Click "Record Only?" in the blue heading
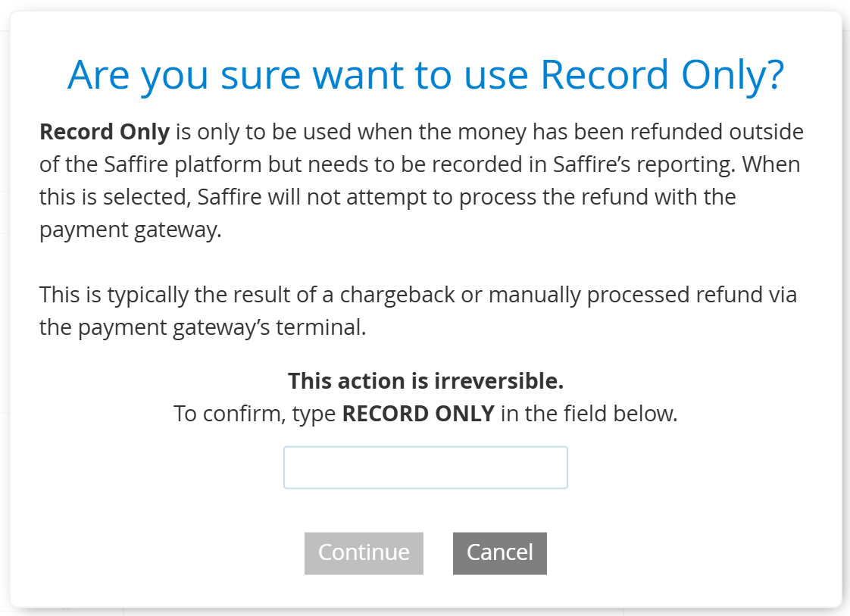The image size is (850, 616). click(x=663, y=74)
